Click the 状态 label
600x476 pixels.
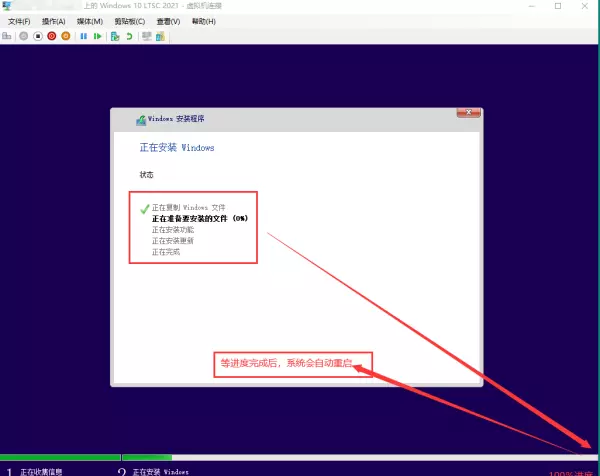147,175
